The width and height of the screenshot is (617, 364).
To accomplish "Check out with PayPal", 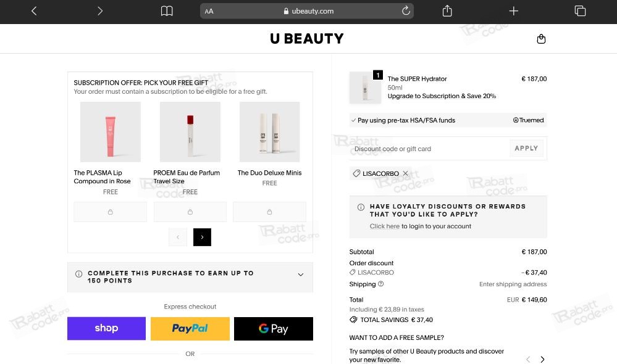I will click(190, 329).
